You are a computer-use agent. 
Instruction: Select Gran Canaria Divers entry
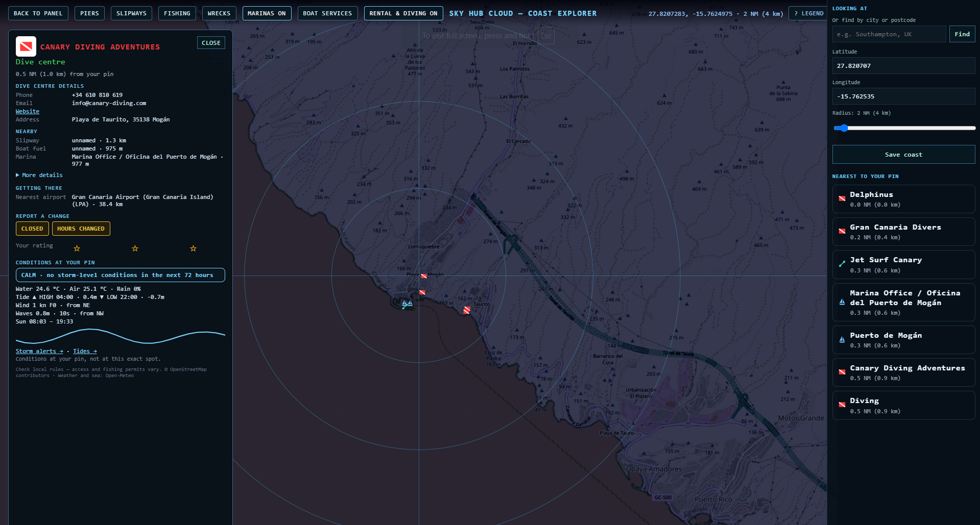[x=903, y=232]
